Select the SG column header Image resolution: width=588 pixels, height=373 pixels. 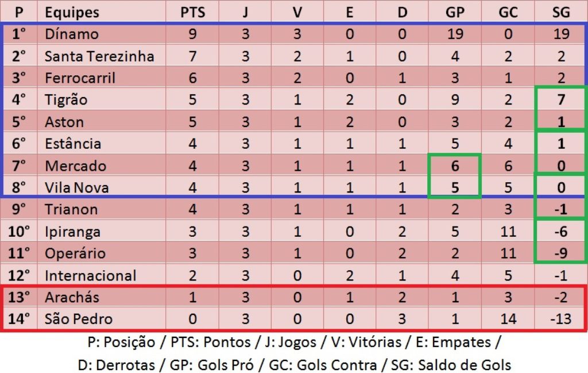pyautogui.click(x=560, y=12)
